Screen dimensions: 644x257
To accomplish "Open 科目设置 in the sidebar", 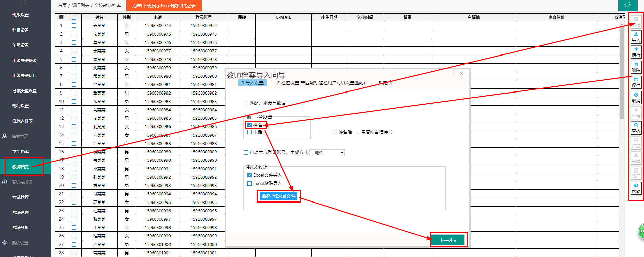I will tap(21, 30).
